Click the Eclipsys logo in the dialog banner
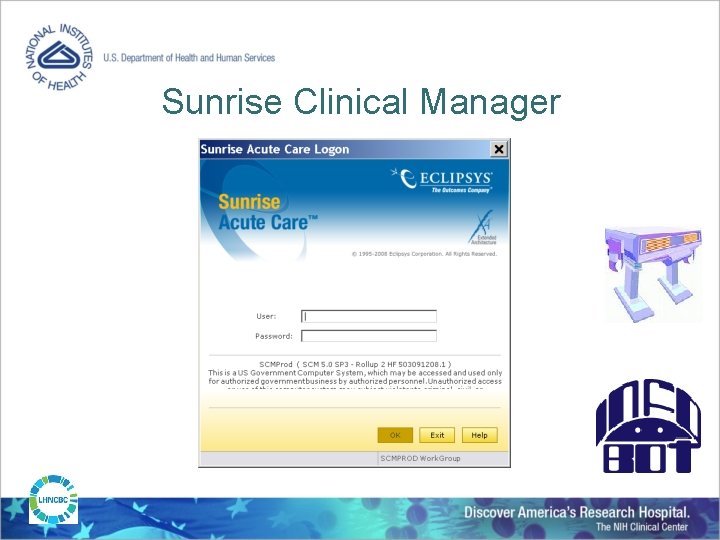 click(x=442, y=180)
